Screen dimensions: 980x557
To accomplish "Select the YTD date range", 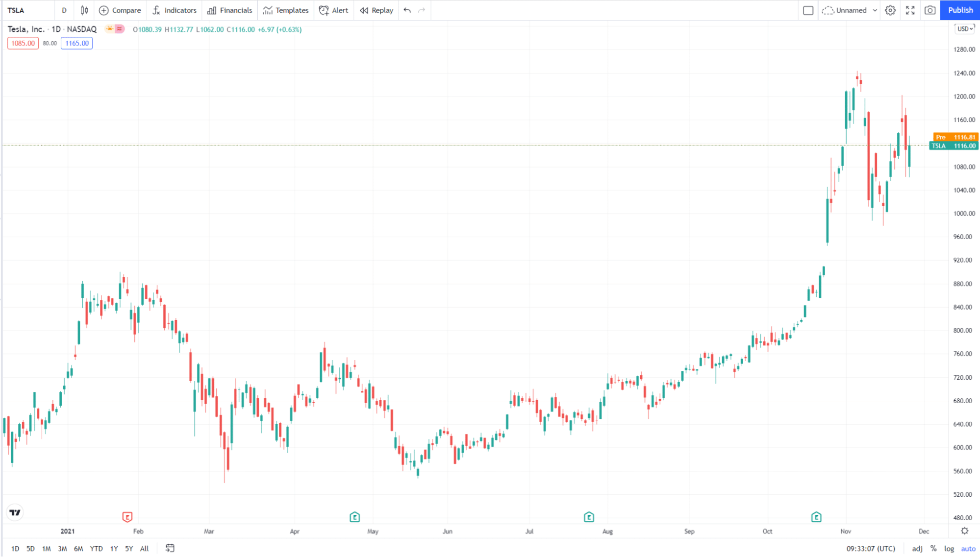I will point(96,549).
